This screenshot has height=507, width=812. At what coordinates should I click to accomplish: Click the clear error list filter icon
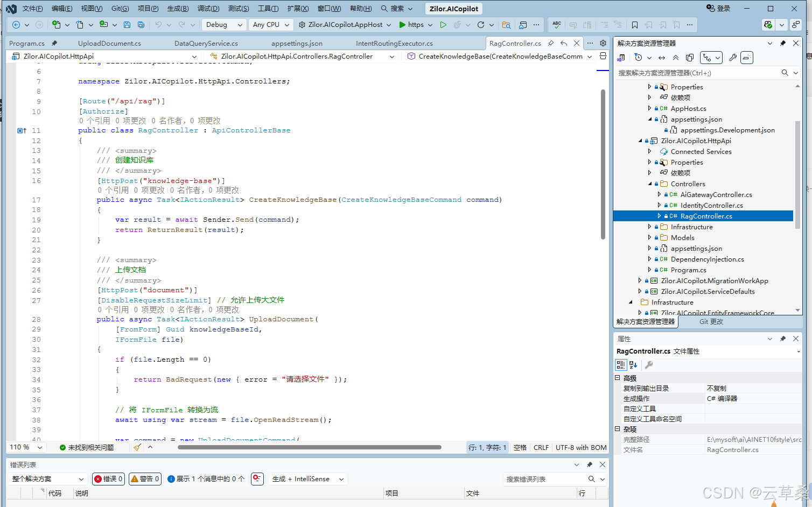[257, 478]
